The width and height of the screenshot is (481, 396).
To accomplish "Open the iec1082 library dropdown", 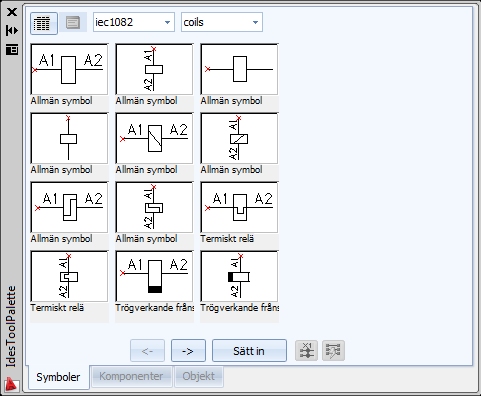I will click(x=134, y=22).
